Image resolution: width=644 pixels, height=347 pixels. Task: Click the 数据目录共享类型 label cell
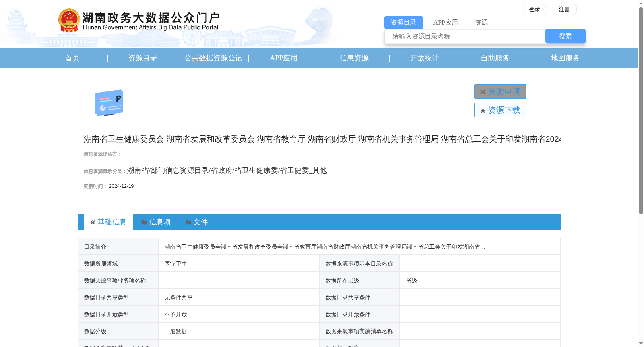coord(118,297)
